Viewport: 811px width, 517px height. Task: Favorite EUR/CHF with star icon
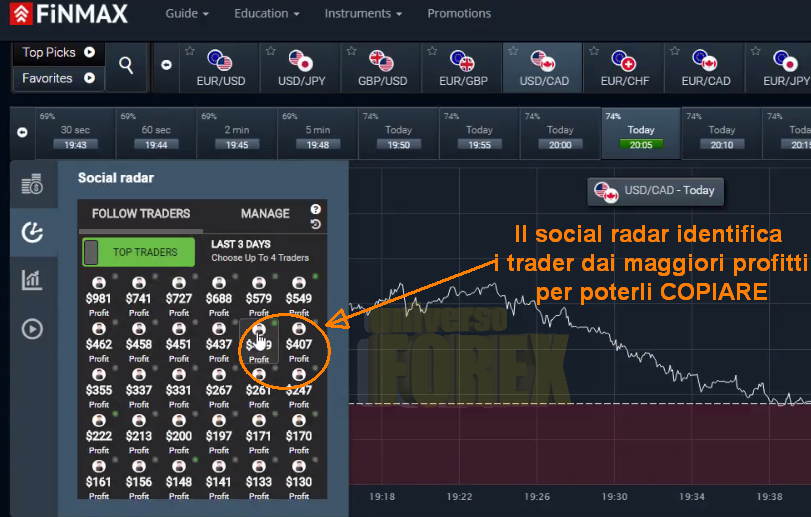594,51
